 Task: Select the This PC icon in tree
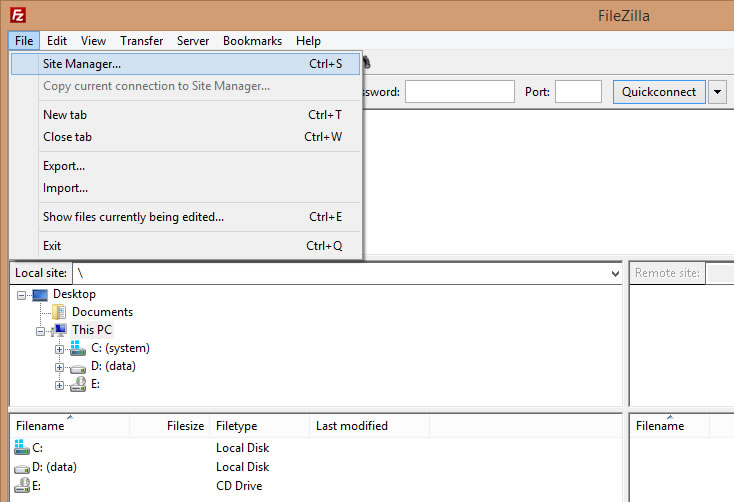click(x=59, y=330)
